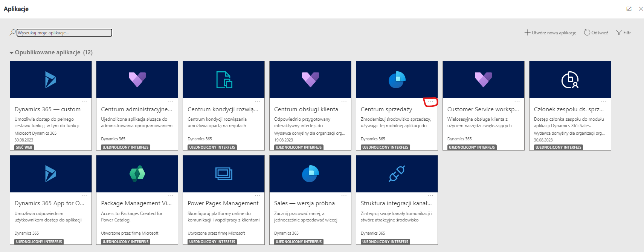
Task: Open more options for Package Management View
Action: 171,196
